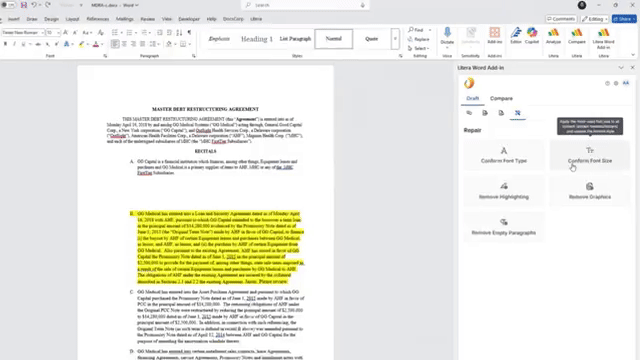
Task: Open the paragraph shading color dropdown
Action: (x=175, y=44)
